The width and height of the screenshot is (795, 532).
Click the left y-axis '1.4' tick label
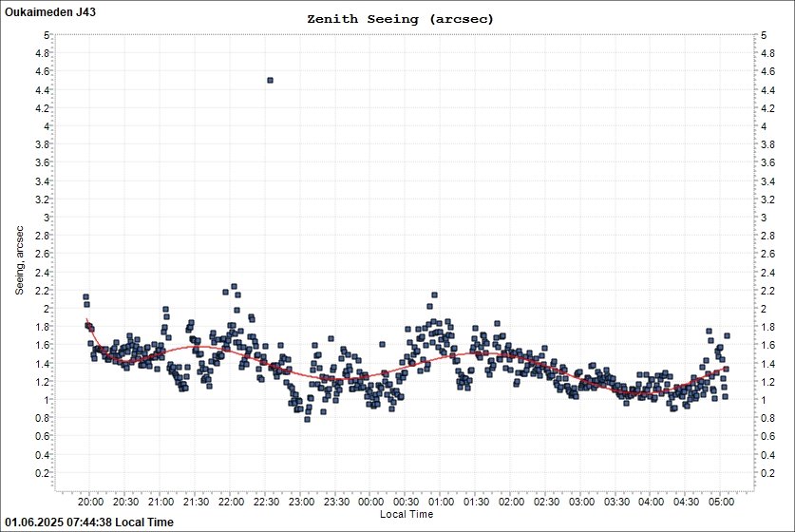[x=42, y=364]
